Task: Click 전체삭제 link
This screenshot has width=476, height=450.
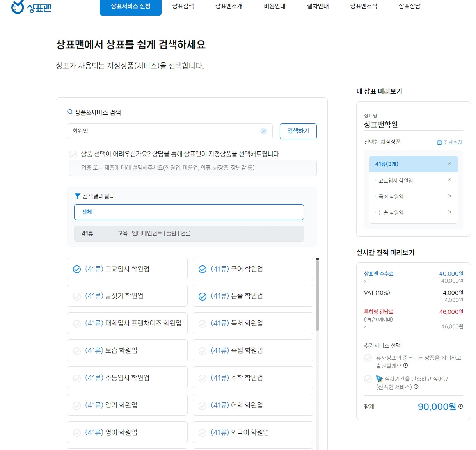Action: [x=453, y=142]
